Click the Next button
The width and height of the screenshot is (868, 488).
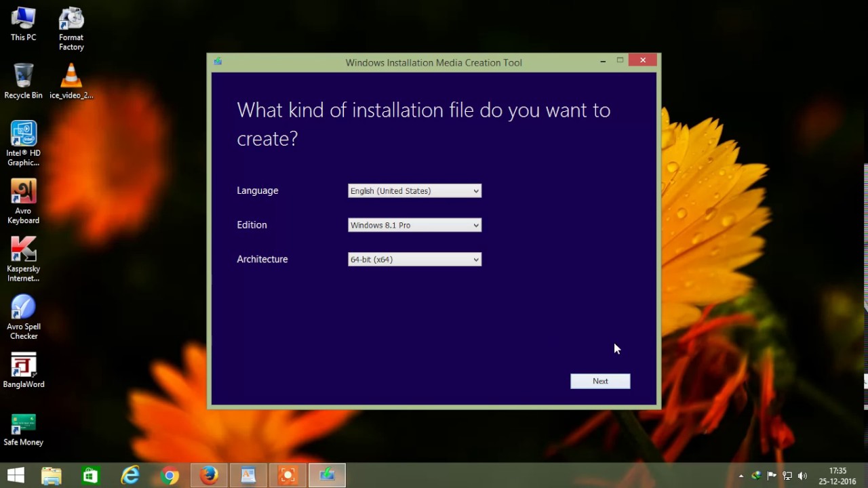click(600, 381)
